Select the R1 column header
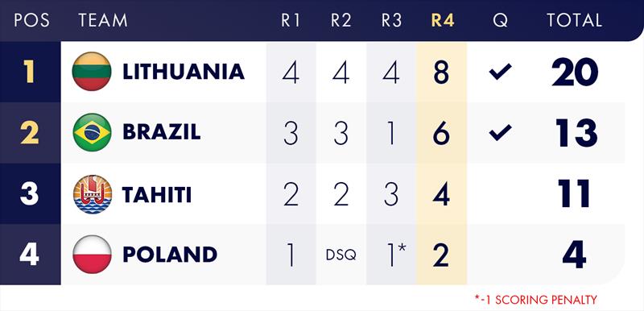 291,20
